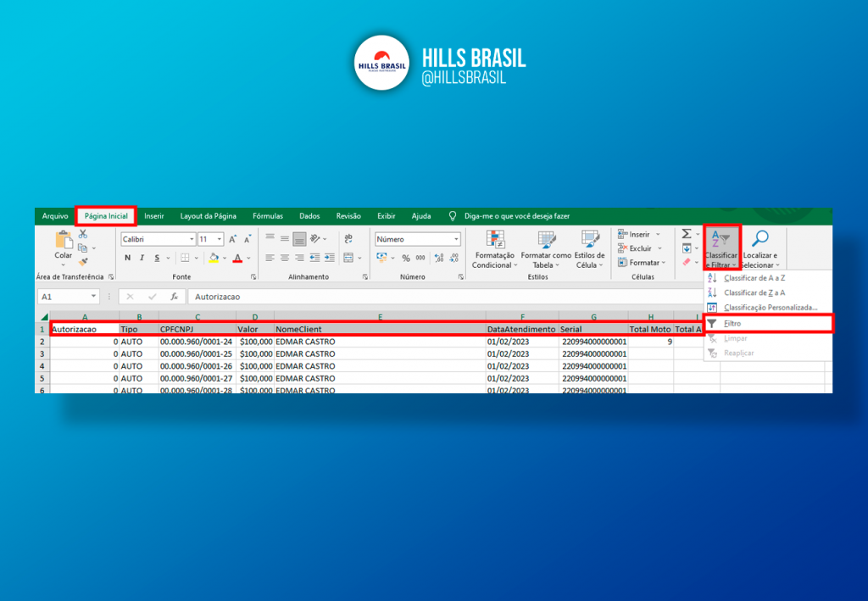Select Filtro in the sort menu
Viewport: 868px width, 601px height.
[x=732, y=323]
